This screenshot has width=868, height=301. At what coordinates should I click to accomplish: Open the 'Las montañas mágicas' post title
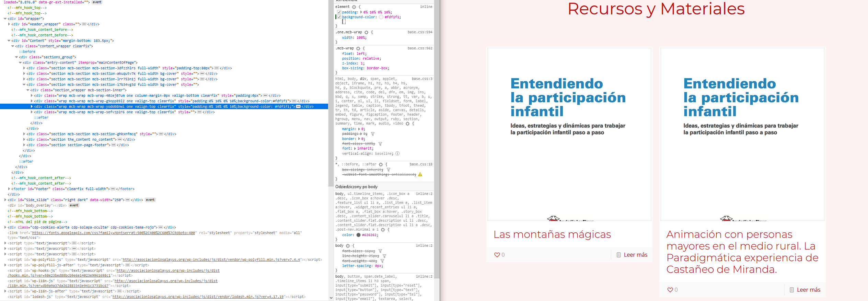point(552,234)
